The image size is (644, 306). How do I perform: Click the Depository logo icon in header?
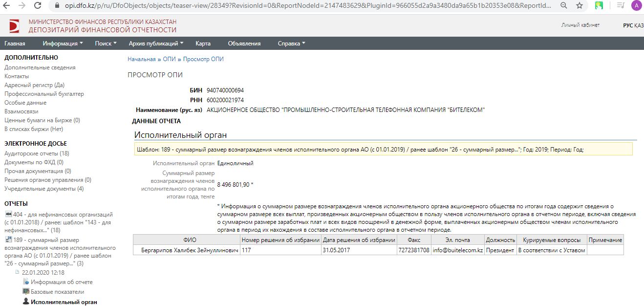15,26
